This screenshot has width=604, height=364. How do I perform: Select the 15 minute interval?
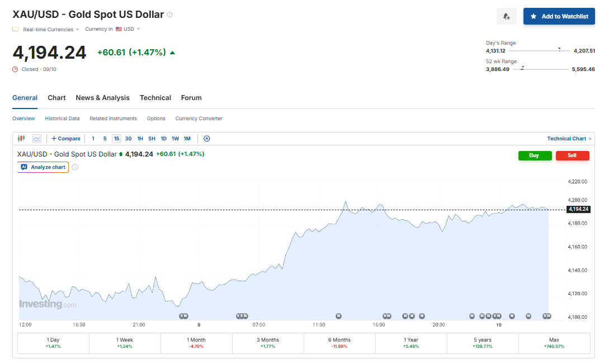click(x=116, y=139)
